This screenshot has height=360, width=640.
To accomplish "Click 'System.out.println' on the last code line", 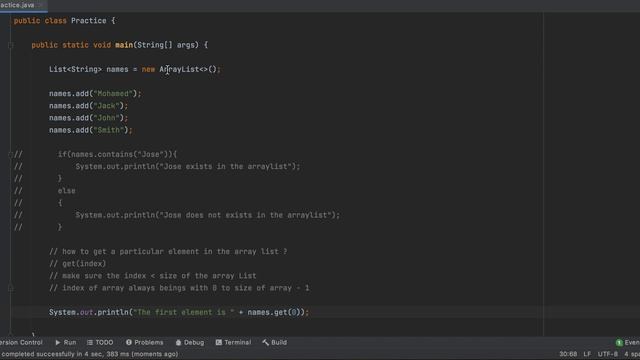I will [89, 312].
